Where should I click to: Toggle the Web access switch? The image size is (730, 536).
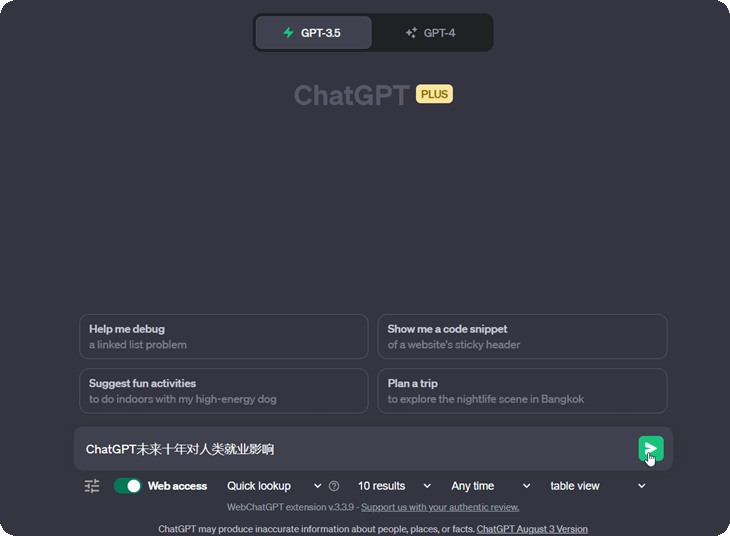[x=128, y=486]
